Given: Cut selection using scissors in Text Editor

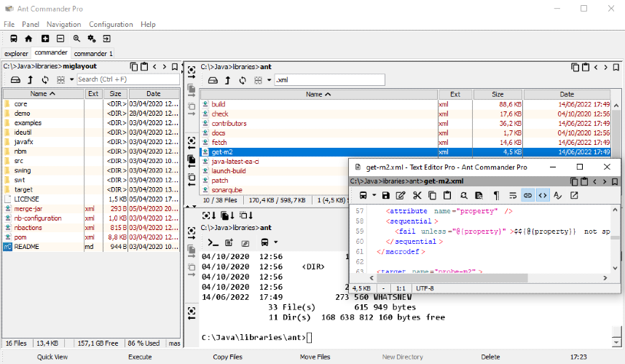Looking at the screenshot, I should click(x=417, y=196).
